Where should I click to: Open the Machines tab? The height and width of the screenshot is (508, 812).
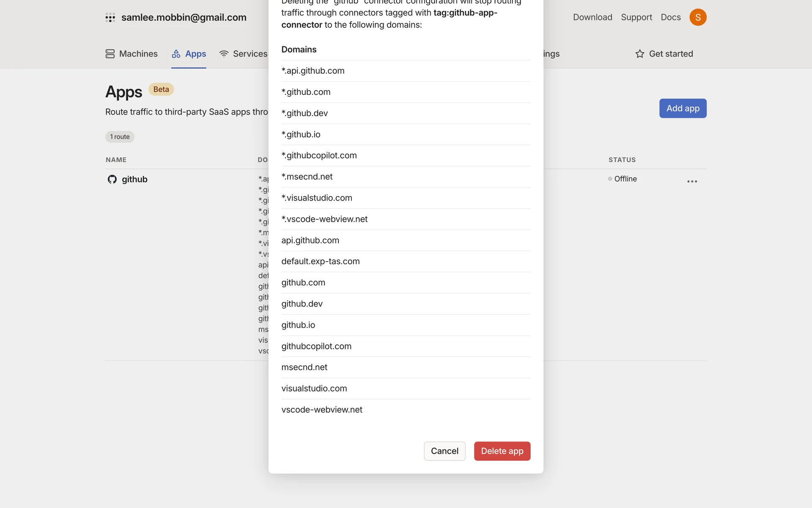[x=138, y=54]
